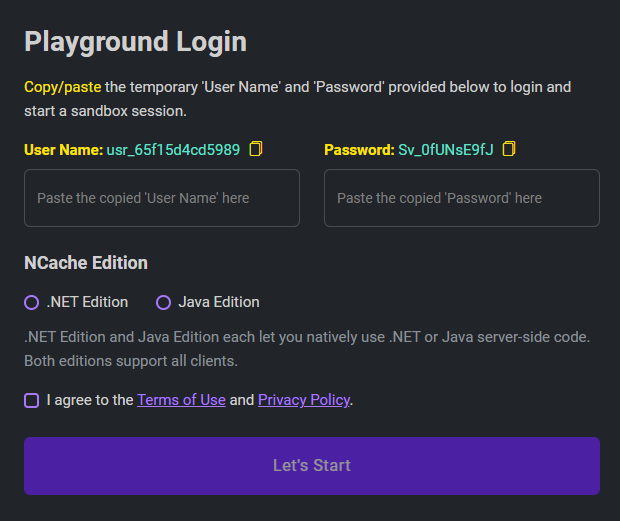Copy the temporary Password to clipboard
This screenshot has width=620, height=521.
click(509, 149)
